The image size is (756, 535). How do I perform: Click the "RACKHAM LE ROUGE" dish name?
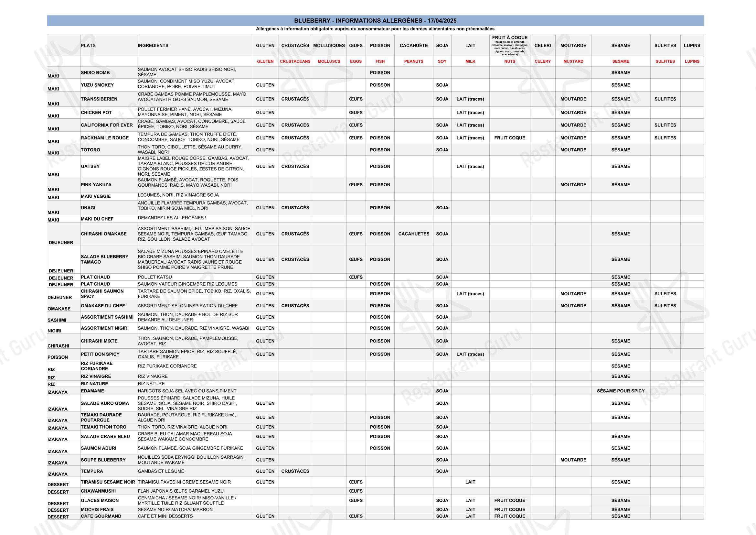105,138
